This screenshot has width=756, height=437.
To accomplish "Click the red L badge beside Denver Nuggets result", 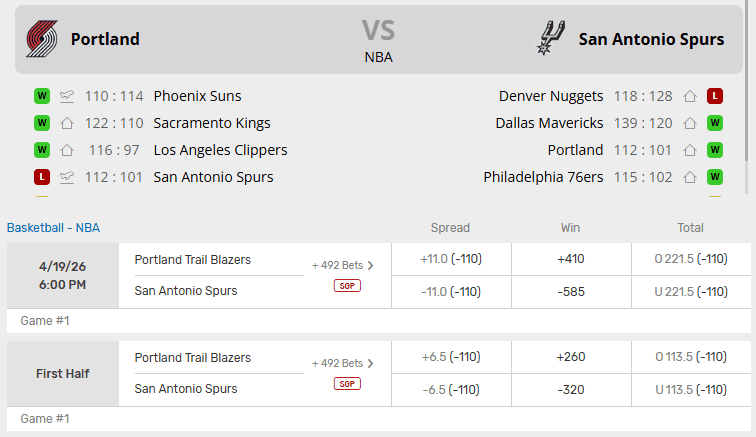I will click(715, 97).
